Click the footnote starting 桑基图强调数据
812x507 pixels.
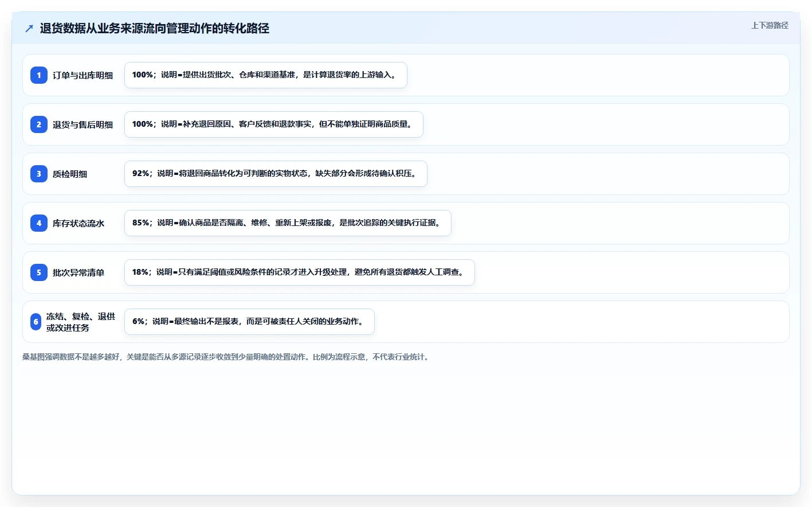pyautogui.click(x=227, y=357)
